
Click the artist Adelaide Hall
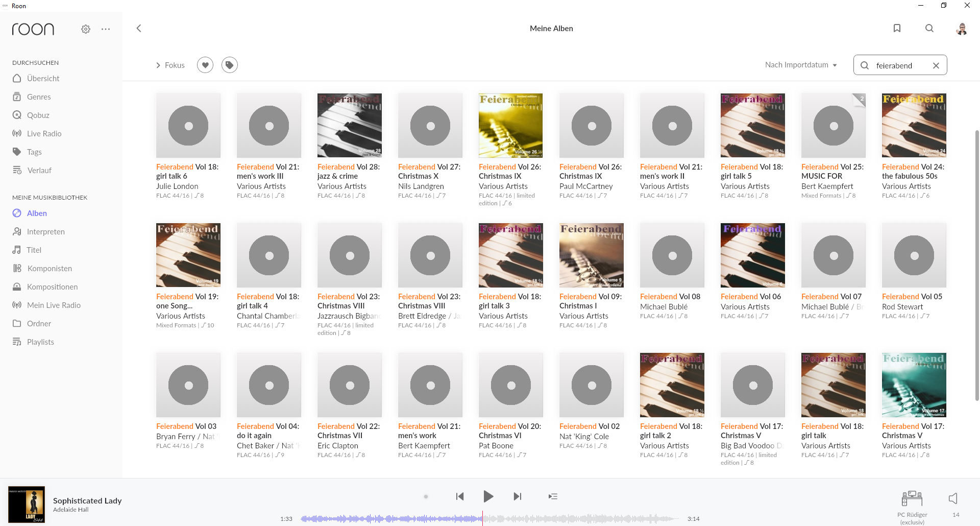(x=71, y=510)
